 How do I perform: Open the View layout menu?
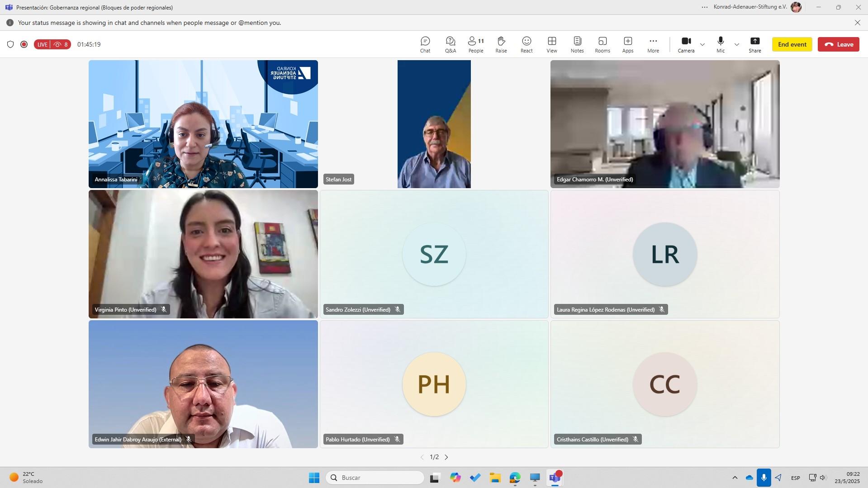tap(551, 44)
